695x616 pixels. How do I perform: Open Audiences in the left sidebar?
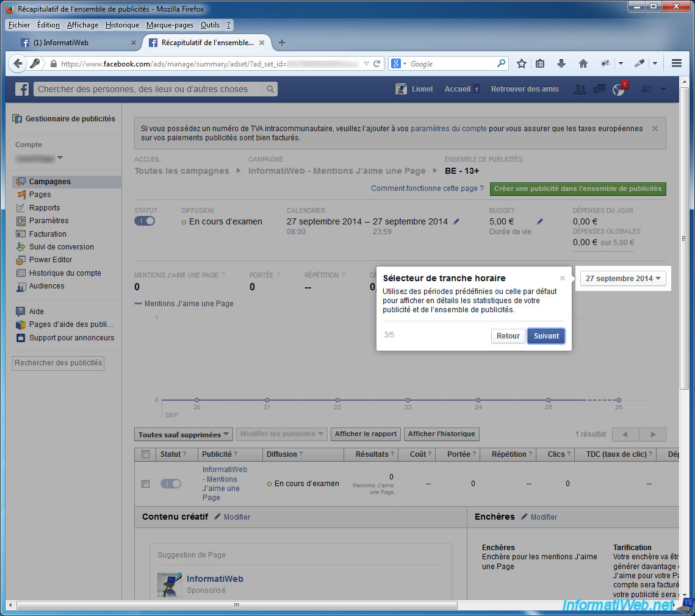click(46, 286)
